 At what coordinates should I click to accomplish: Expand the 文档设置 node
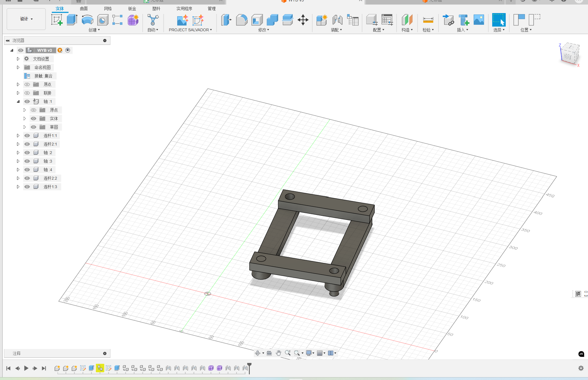[18, 59]
